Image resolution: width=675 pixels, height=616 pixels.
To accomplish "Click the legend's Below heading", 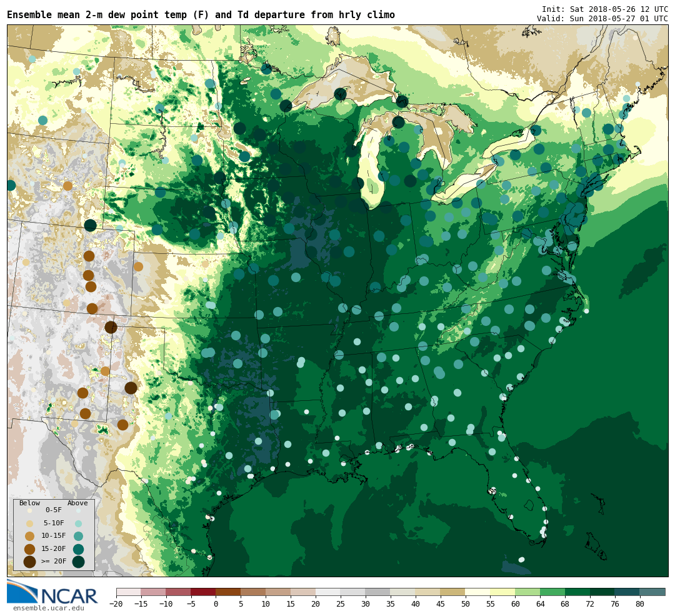I will 29,503.
